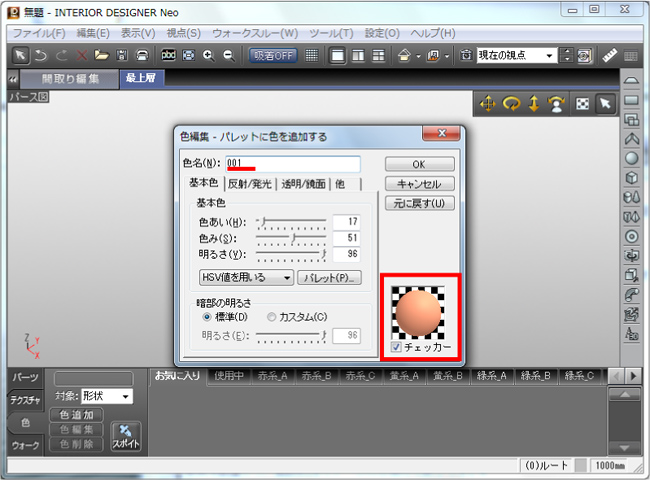Uncheck the チェッカー checkbox

click(397, 347)
